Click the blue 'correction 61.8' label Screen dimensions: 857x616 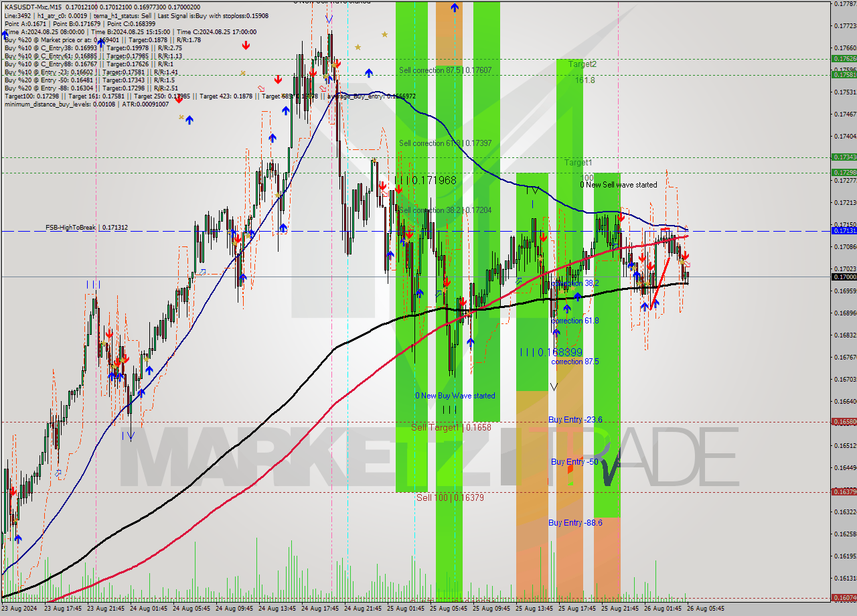click(575, 321)
